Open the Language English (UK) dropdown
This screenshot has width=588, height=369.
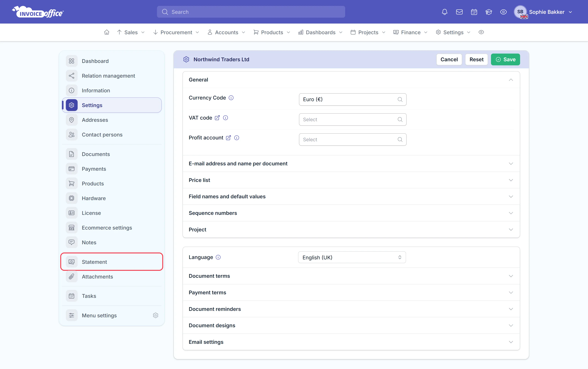click(x=352, y=257)
